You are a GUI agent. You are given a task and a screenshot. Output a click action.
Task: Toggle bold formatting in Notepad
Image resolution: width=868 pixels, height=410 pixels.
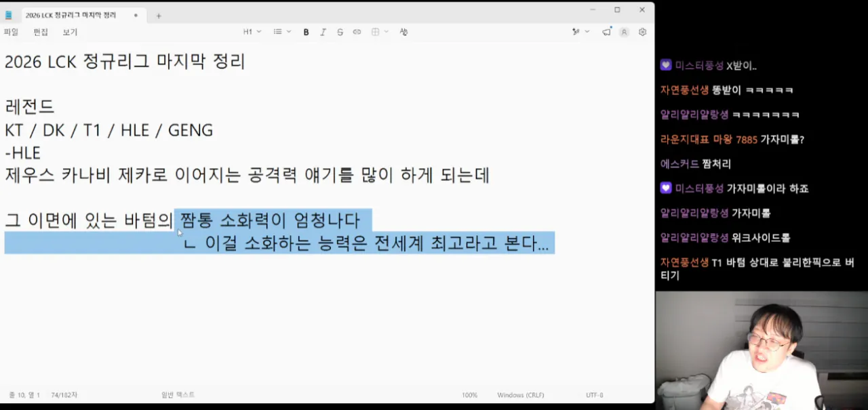tap(306, 32)
